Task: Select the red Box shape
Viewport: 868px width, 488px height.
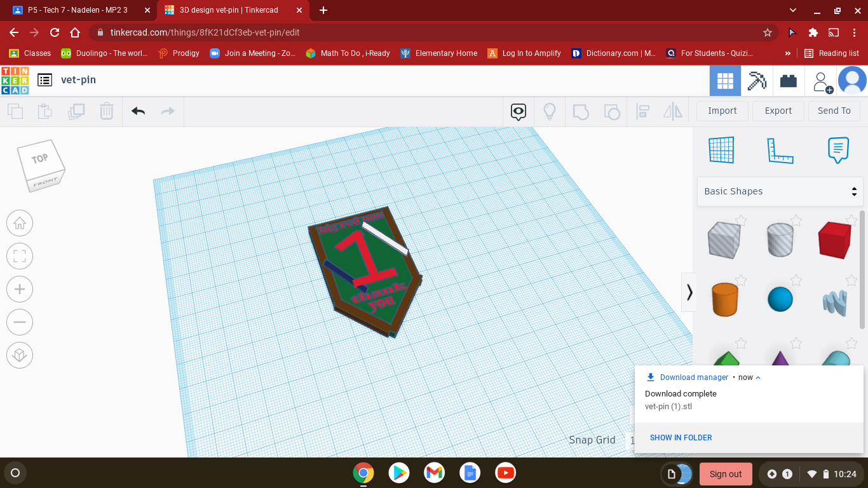Action: coord(834,240)
